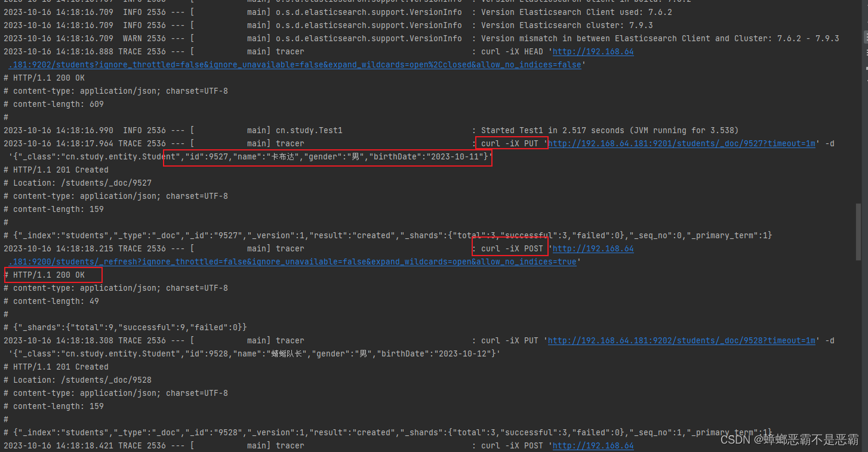This screenshot has width=868, height=452.
Task: Click the '-d' flag after the 9528 URL
Action: tap(830, 340)
